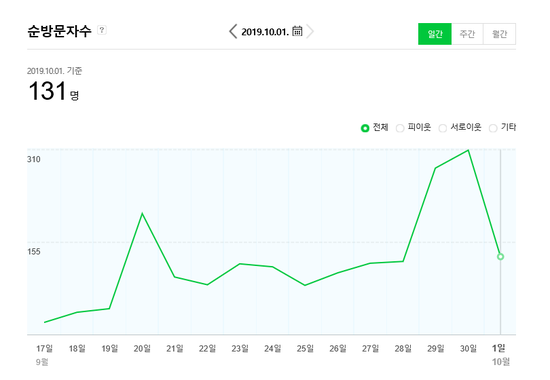Click the 17일 axis label
Image resolution: width=550 pixels, height=380 pixels.
(x=45, y=348)
